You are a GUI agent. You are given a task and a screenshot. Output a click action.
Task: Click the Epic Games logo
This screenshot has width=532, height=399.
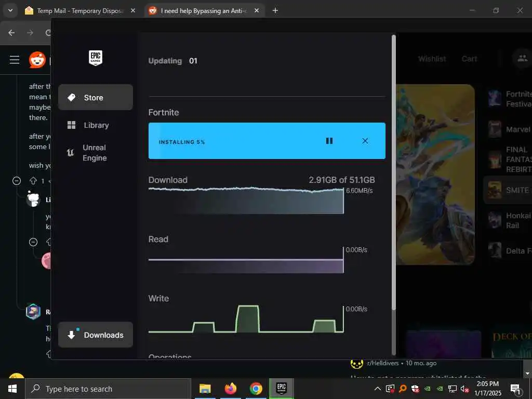click(96, 58)
